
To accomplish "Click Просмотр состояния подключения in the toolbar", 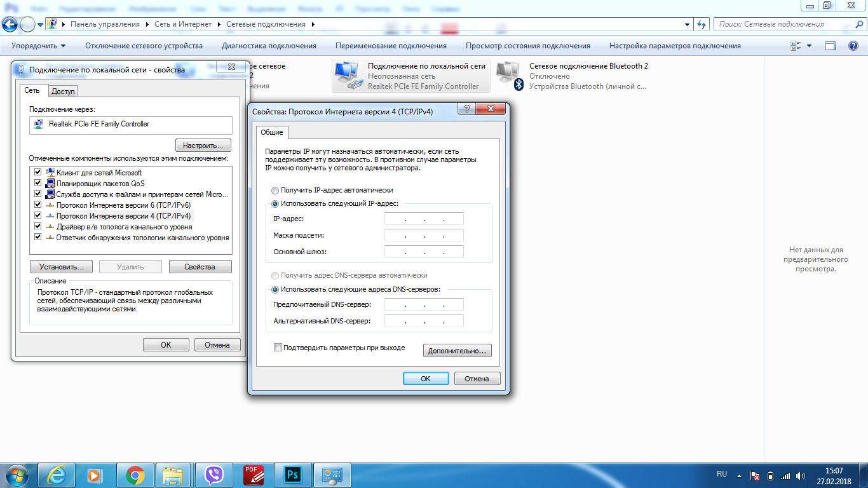I will 528,46.
